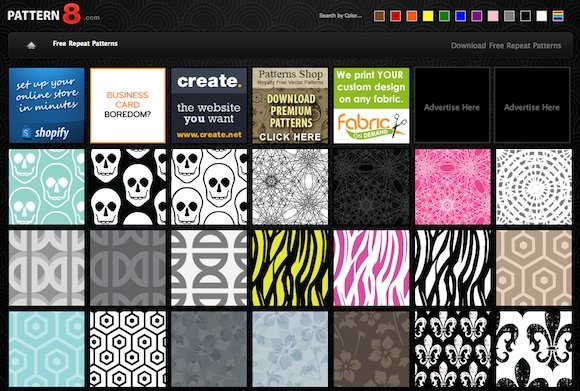Viewport: 580px width, 391px height.
Task: Click the second Advertise Here box
Action: tap(533, 105)
